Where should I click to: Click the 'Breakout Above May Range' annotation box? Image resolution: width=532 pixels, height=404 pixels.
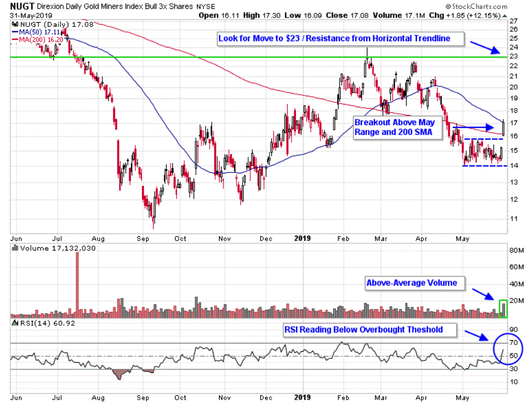tap(398, 128)
